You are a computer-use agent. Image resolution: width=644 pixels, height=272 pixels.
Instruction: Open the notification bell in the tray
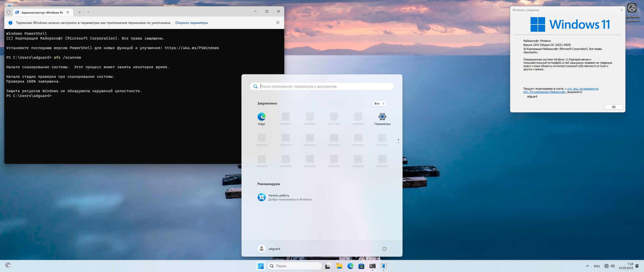click(637, 266)
